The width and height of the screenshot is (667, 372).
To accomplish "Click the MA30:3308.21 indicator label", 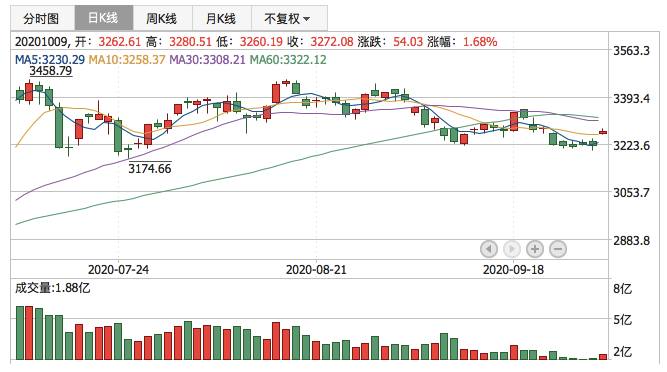I will tap(208, 60).
